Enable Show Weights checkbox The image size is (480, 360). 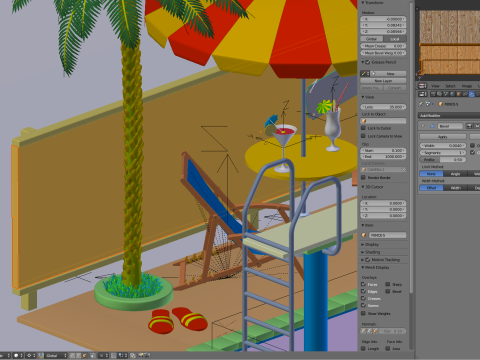tap(363, 313)
